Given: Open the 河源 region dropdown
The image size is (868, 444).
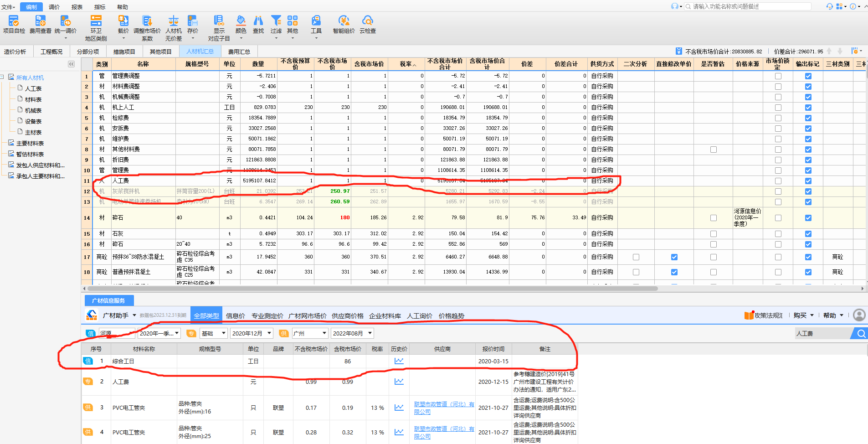Looking at the screenshot, I should point(117,333).
